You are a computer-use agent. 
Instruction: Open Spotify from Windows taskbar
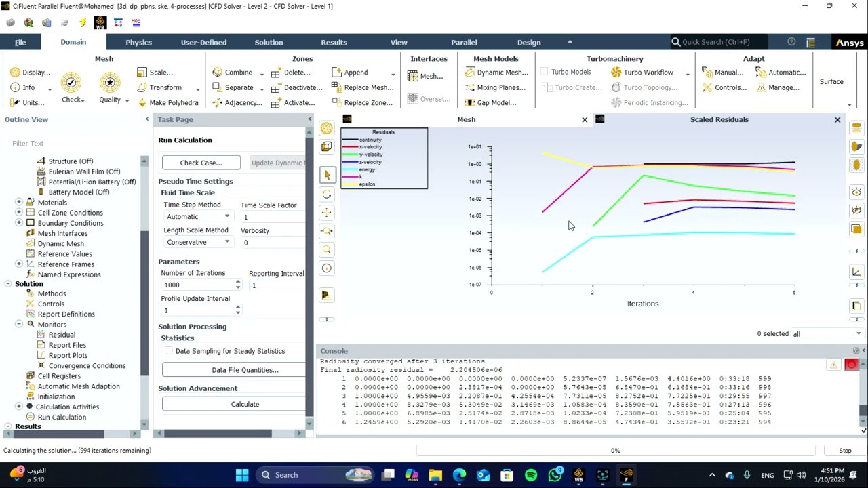[531, 475]
